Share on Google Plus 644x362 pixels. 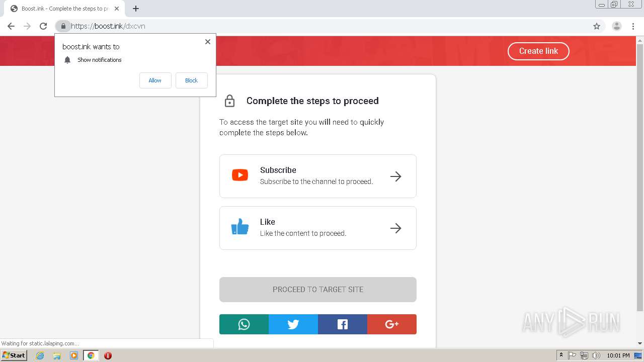392,324
